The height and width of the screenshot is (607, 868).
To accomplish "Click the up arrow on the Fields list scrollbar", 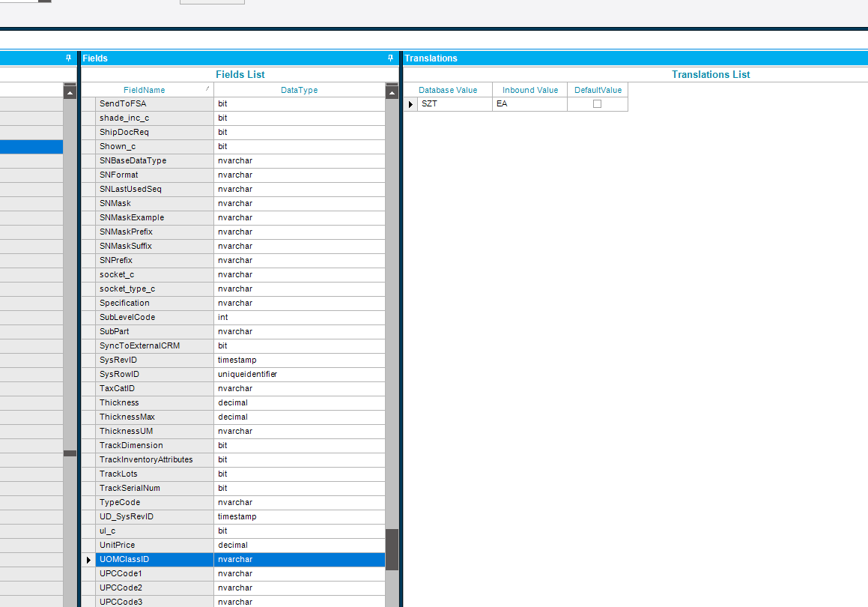I will coord(391,91).
